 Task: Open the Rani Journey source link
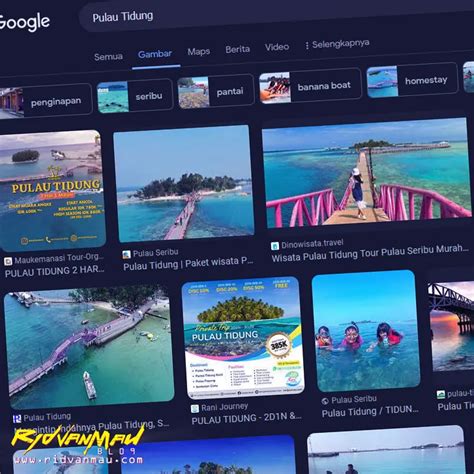coord(225,407)
